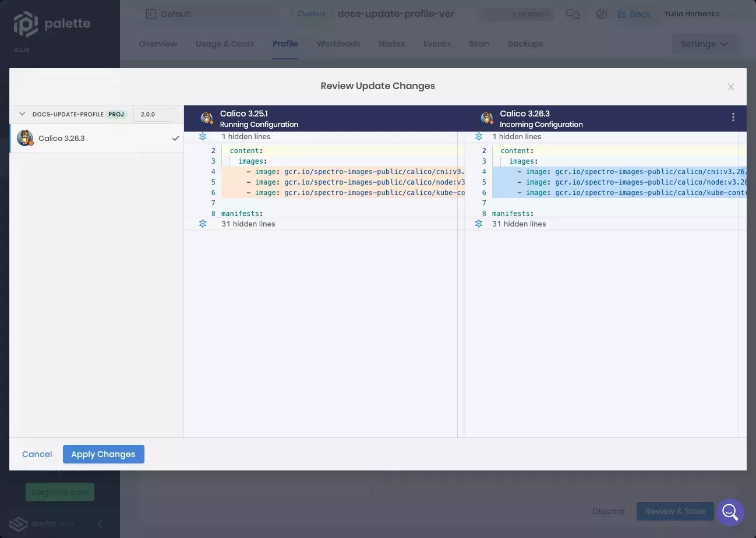
Task: Switch to the Usage & Costs tab
Action: [x=225, y=44]
